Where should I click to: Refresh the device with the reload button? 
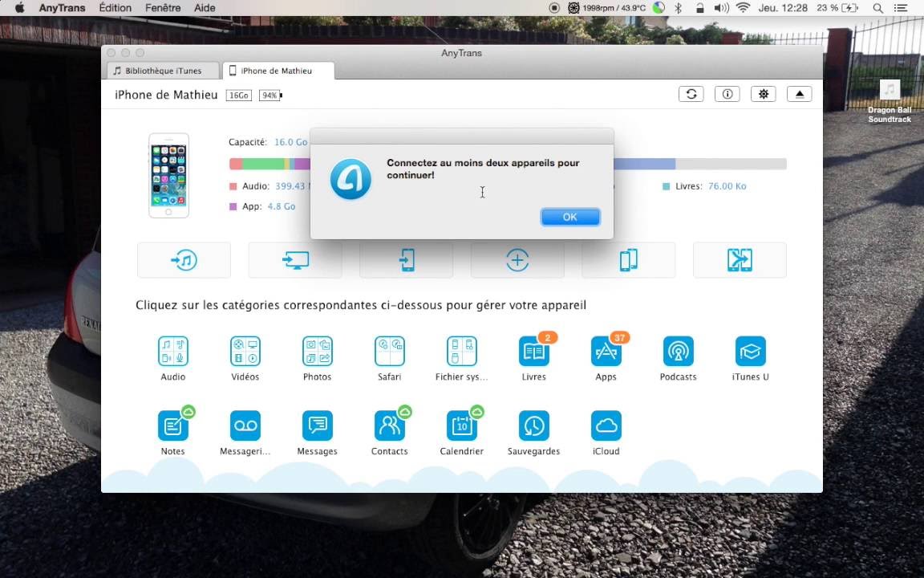pyautogui.click(x=691, y=94)
